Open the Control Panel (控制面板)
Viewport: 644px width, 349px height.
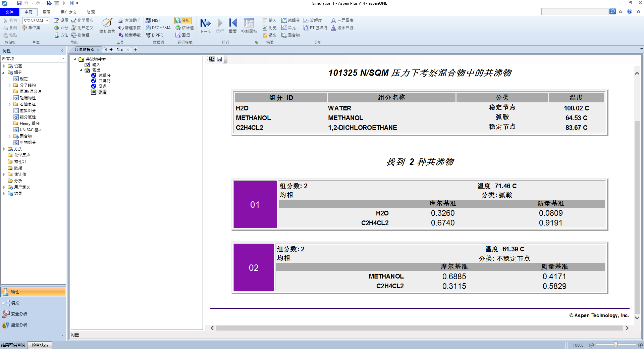(249, 26)
